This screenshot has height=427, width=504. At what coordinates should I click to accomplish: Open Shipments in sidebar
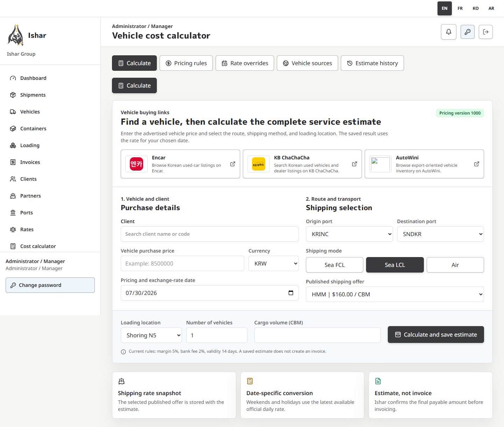[50, 95]
